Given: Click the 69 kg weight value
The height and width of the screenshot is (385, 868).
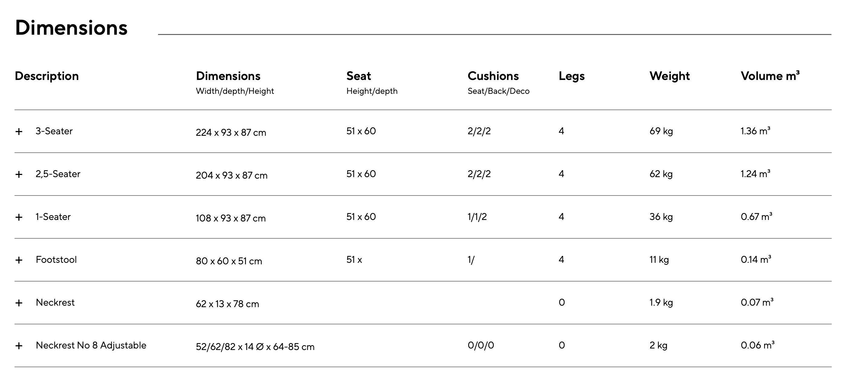Looking at the screenshot, I should click(661, 131).
